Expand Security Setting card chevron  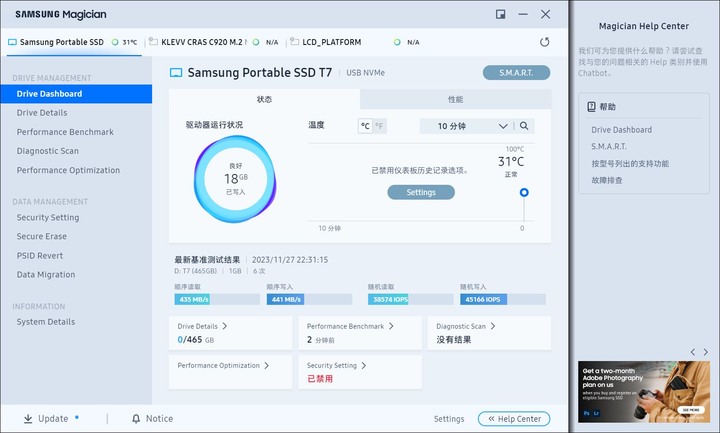coord(364,366)
